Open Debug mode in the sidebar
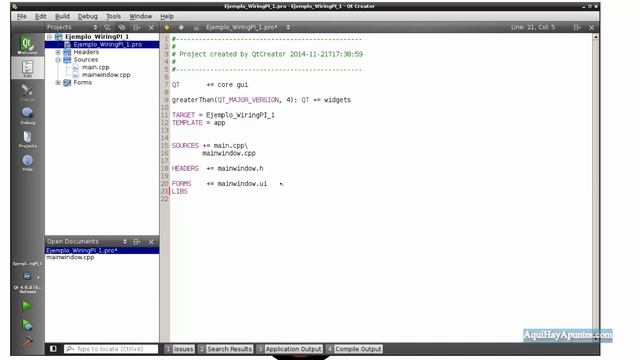Viewport: 640px width, 360px height. pyautogui.click(x=27, y=116)
